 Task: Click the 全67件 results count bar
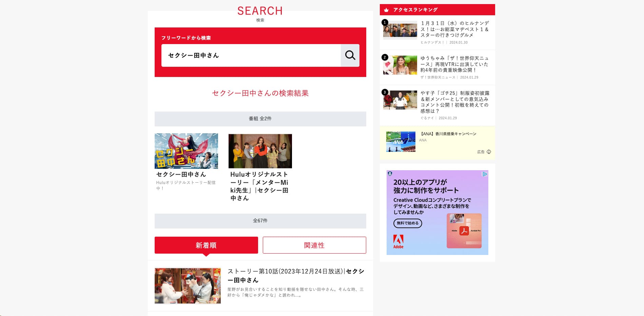pos(260,221)
